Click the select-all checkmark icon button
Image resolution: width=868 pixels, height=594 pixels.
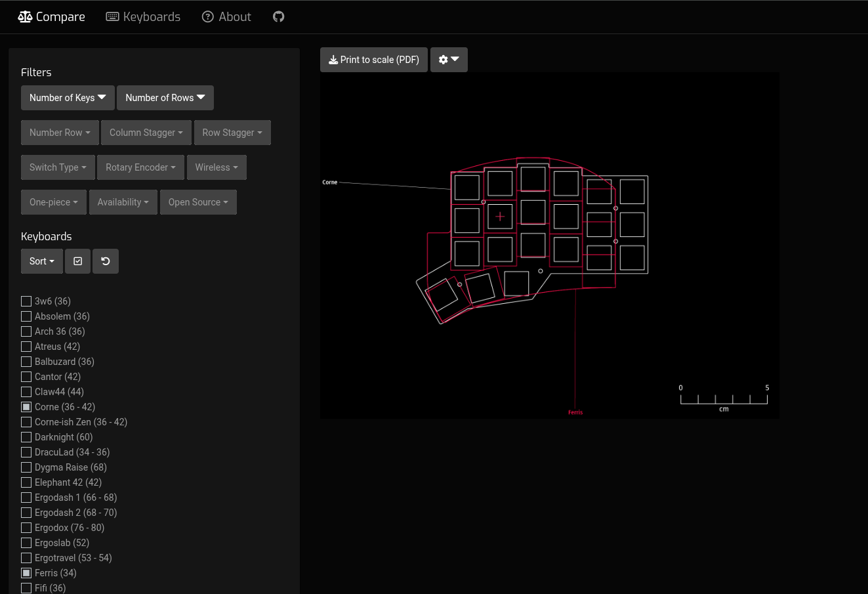77,261
